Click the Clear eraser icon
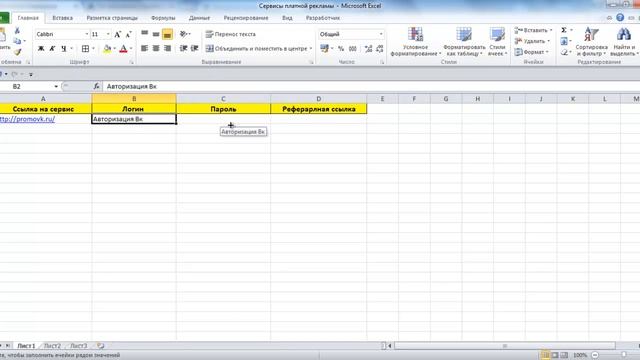 pyautogui.click(x=564, y=52)
